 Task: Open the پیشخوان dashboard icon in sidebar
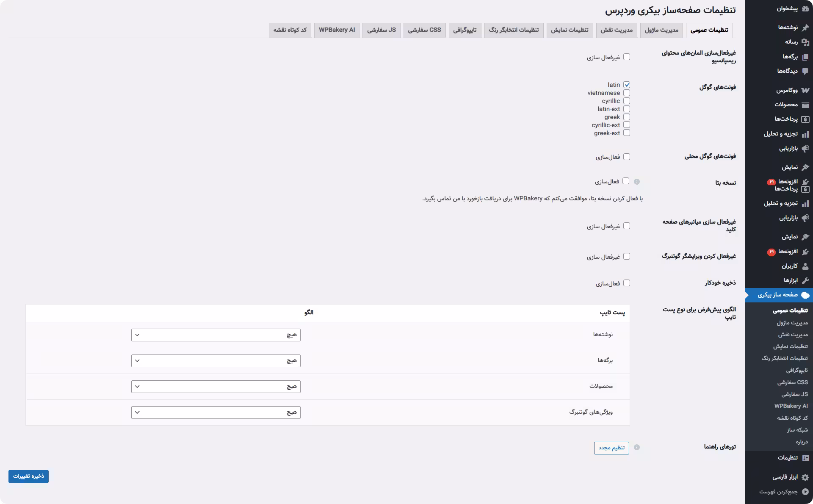[805, 9]
